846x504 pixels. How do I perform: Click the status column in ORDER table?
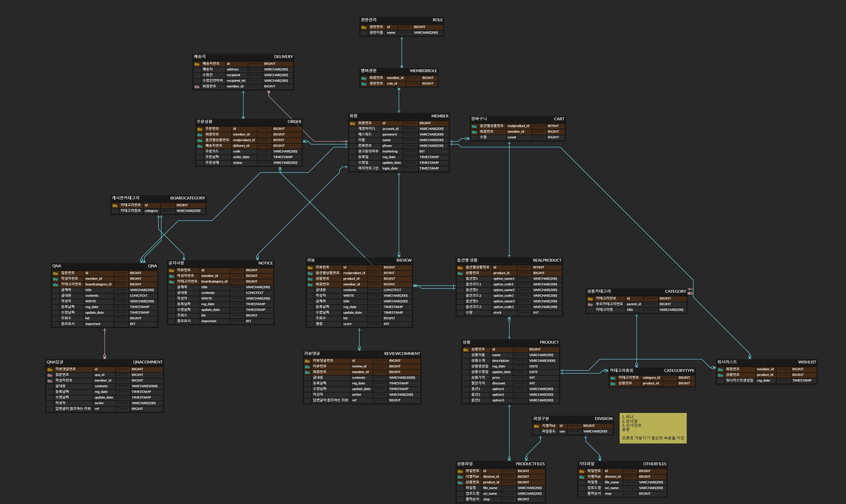tap(238, 163)
